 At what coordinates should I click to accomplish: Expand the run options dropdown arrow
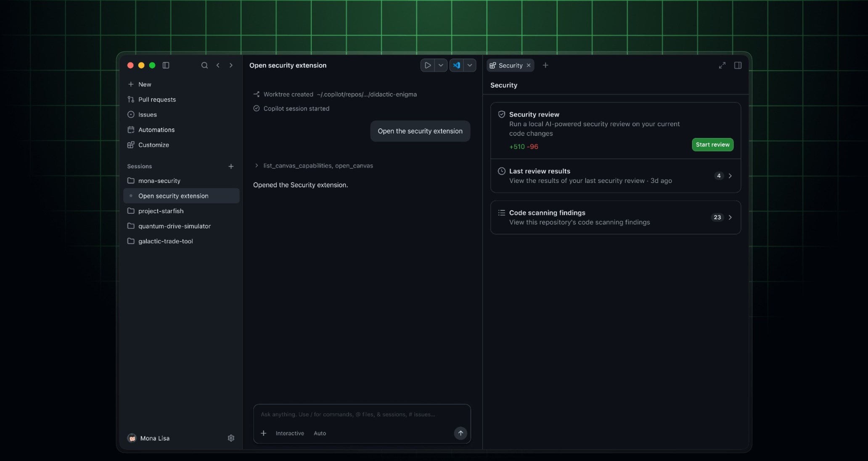(441, 65)
